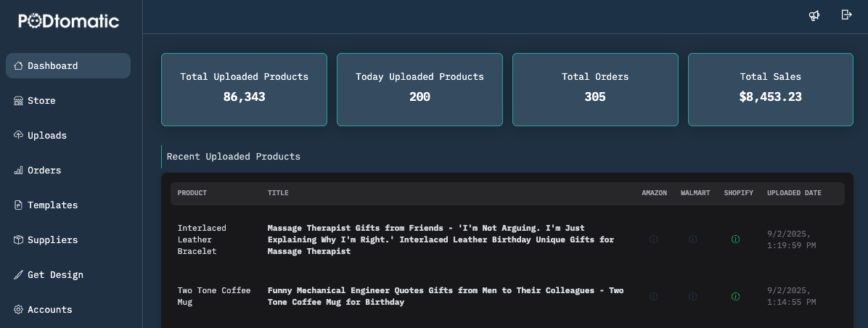
Task: Click Amazon status icon for Coffee Mug row
Action: coord(654,297)
